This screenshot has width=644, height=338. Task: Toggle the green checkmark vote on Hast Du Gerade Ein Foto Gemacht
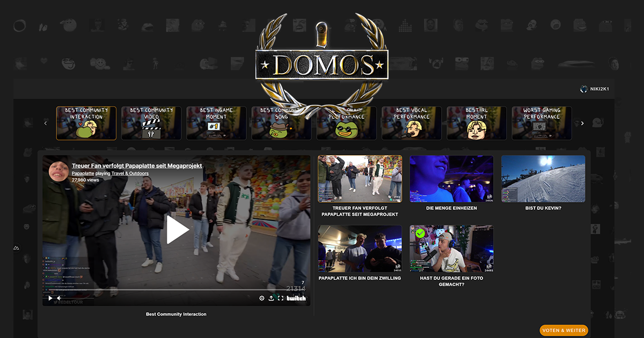pyautogui.click(x=421, y=234)
